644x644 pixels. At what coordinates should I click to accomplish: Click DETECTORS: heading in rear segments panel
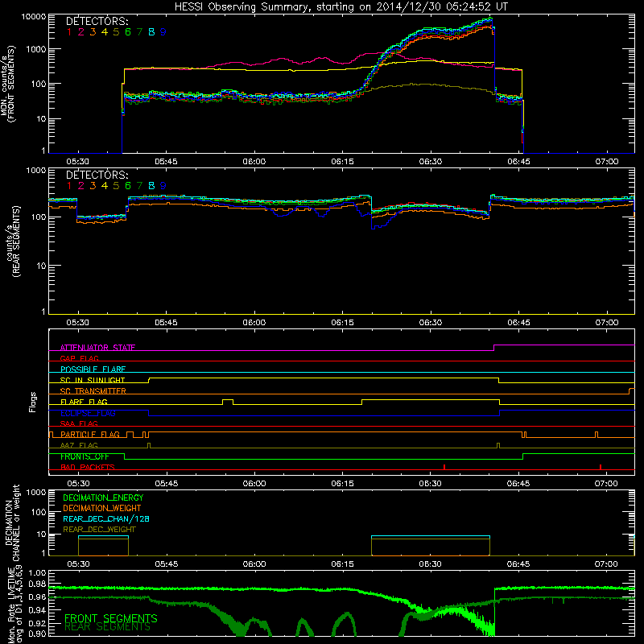[97, 175]
